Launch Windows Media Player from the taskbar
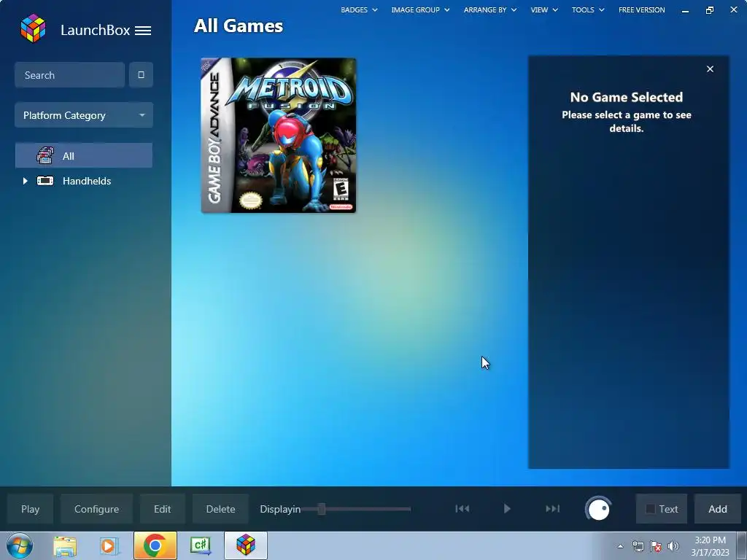Image resolution: width=747 pixels, height=560 pixels. [109, 546]
